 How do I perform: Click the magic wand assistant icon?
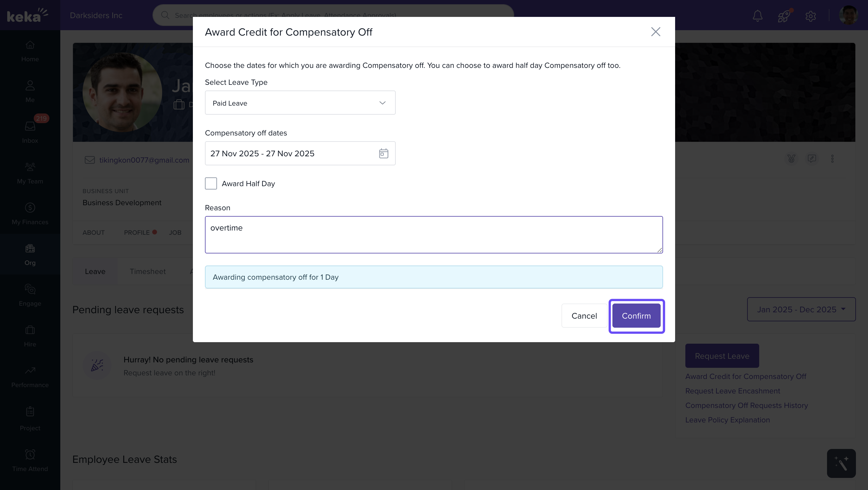(x=841, y=463)
